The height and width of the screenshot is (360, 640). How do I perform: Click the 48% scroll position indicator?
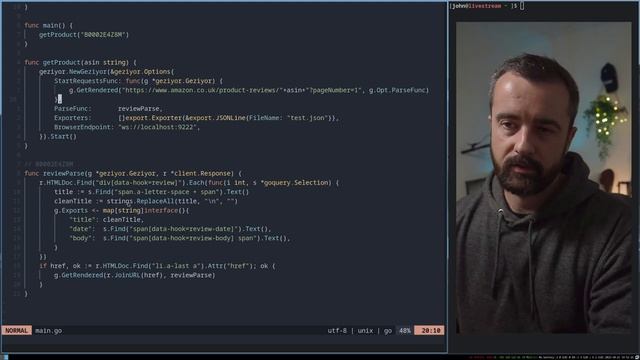coord(404,331)
